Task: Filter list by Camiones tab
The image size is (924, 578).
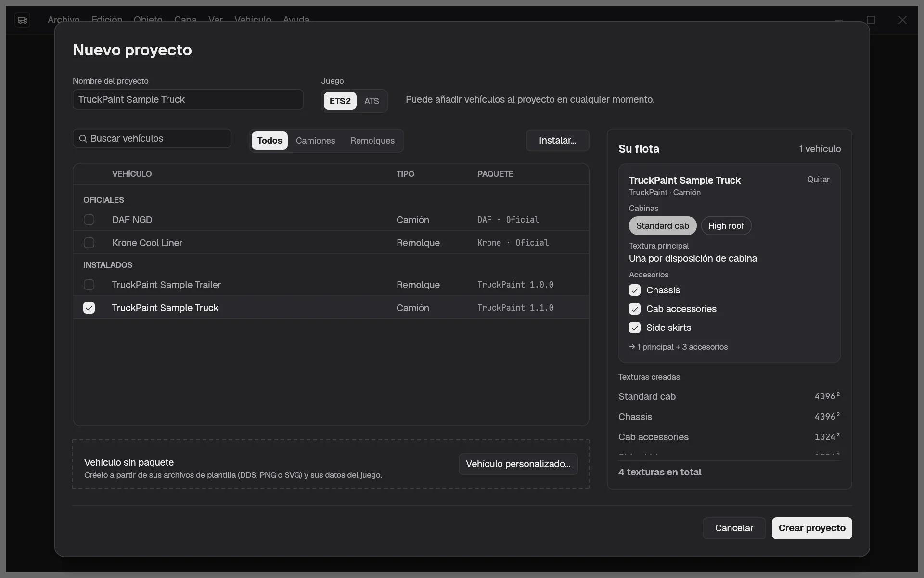Action: coord(316,141)
